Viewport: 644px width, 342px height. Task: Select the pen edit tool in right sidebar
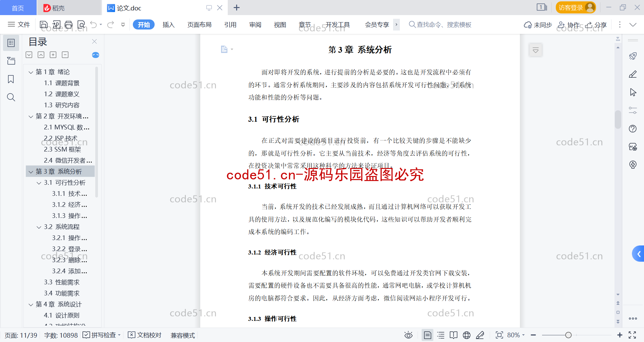click(x=633, y=74)
